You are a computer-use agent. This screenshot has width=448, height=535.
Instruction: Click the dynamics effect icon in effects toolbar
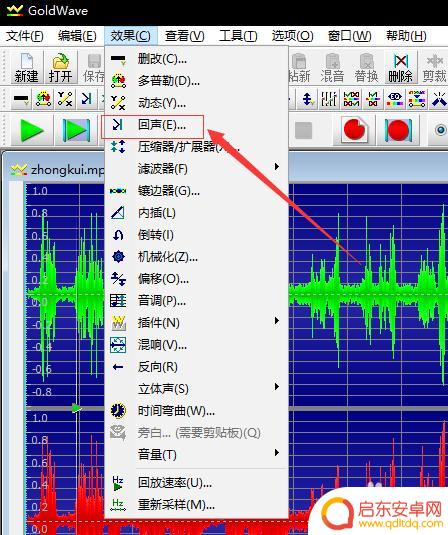[x=65, y=99]
